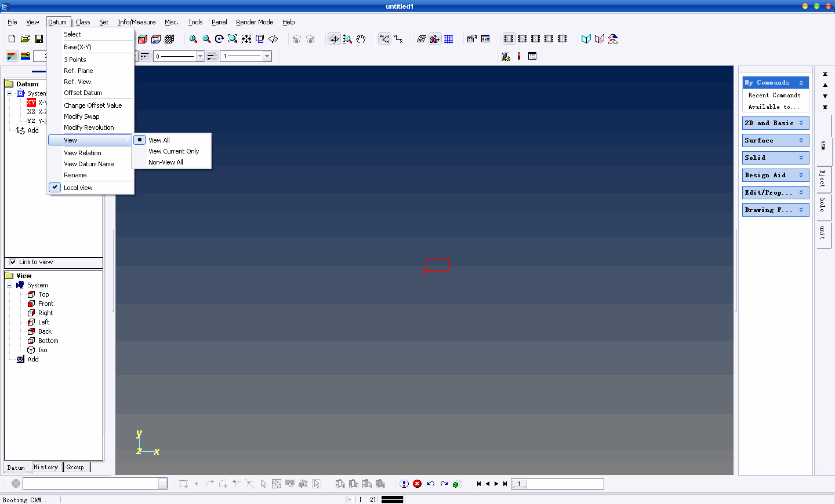This screenshot has height=504, width=835.
Task: Select the hidden-line cube render icon
Action: pos(156,39)
